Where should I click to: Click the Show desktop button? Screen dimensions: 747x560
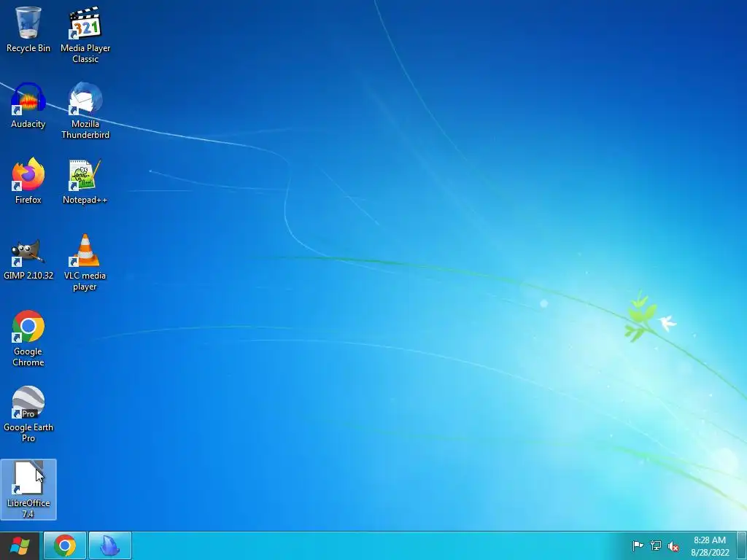coord(742,545)
